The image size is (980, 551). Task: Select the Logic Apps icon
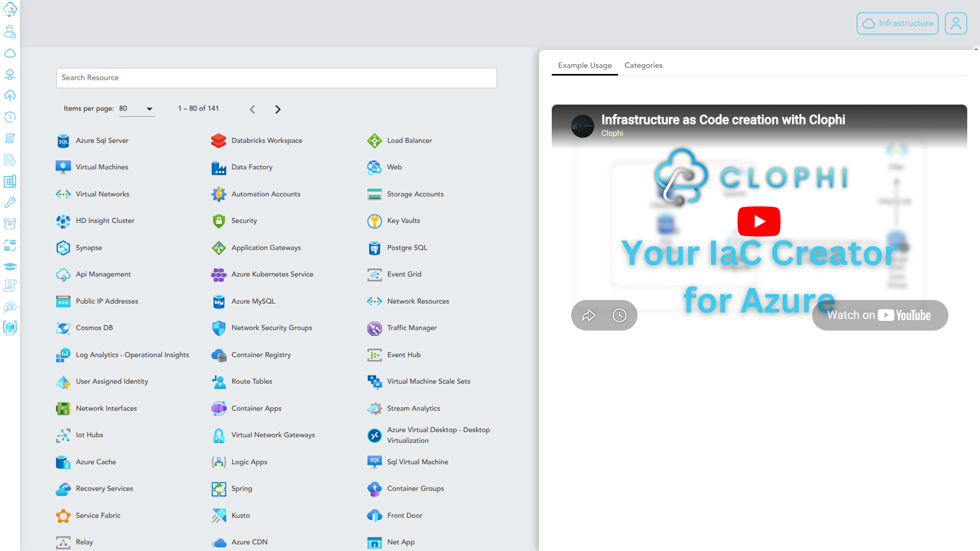(218, 462)
